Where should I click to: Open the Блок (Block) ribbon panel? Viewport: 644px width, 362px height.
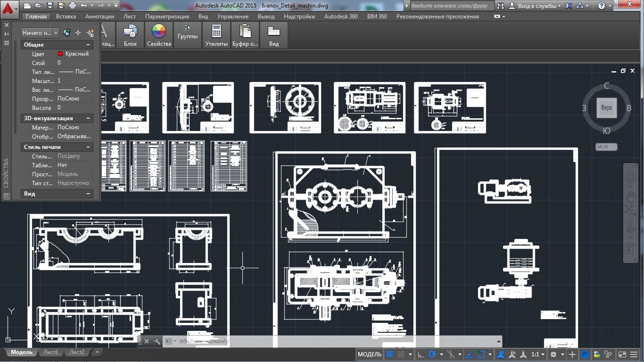tap(130, 35)
